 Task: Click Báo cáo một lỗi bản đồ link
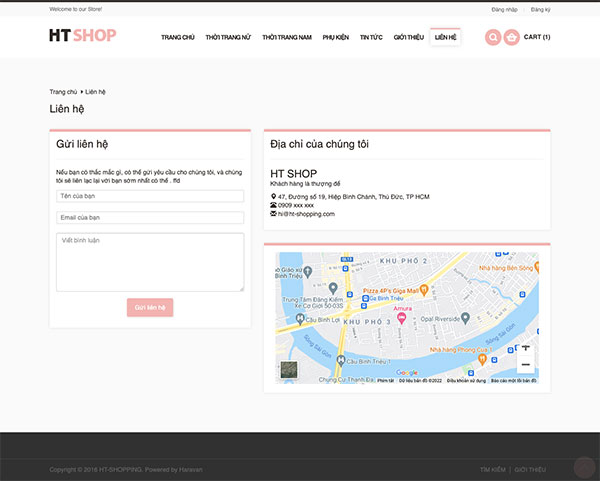[x=514, y=381]
